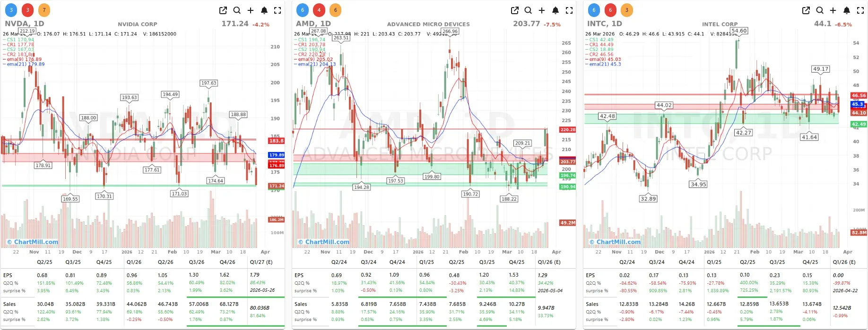
Task: Click NVDA earnings date 2026-05-26
Action: (x=262, y=290)
